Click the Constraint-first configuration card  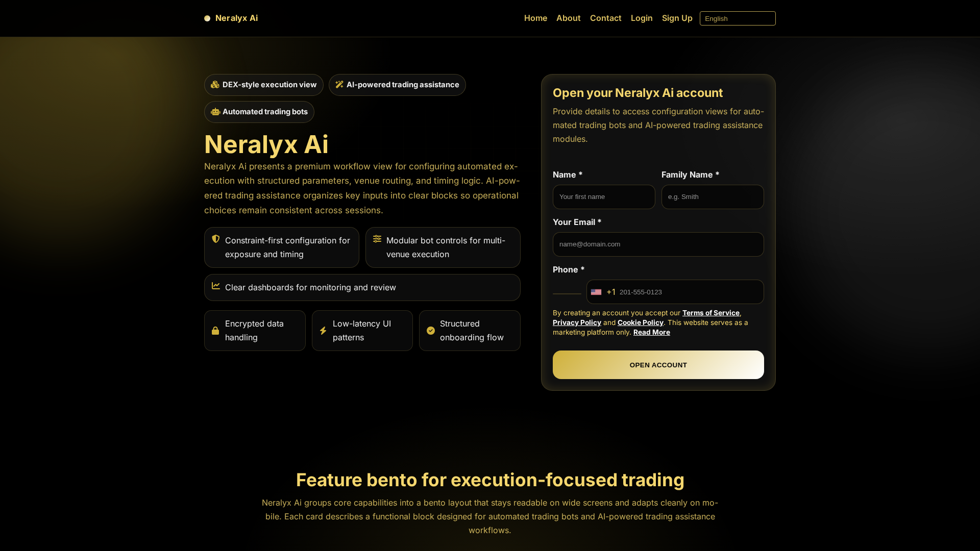click(x=281, y=247)
